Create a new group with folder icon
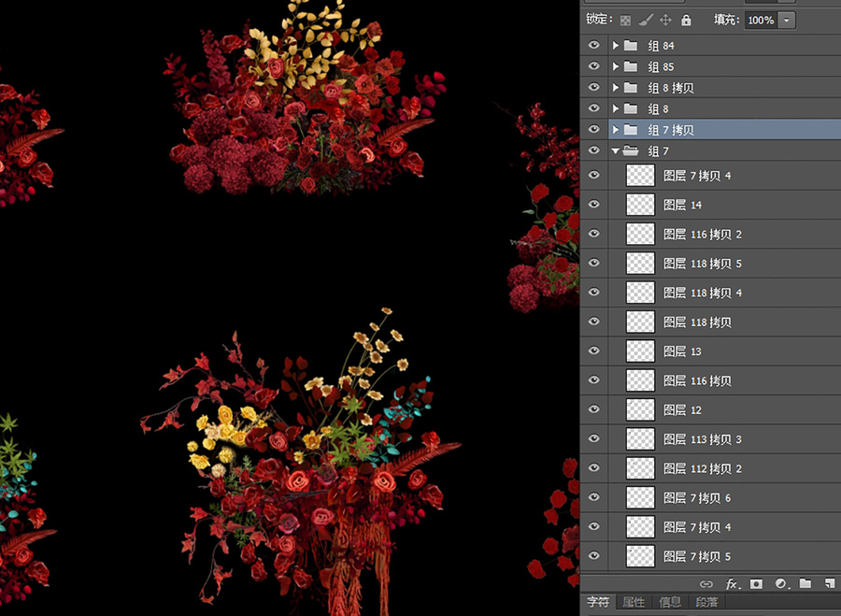Viewport: 841px width, 616px height. pyautogui.click(x=805, y=583)
